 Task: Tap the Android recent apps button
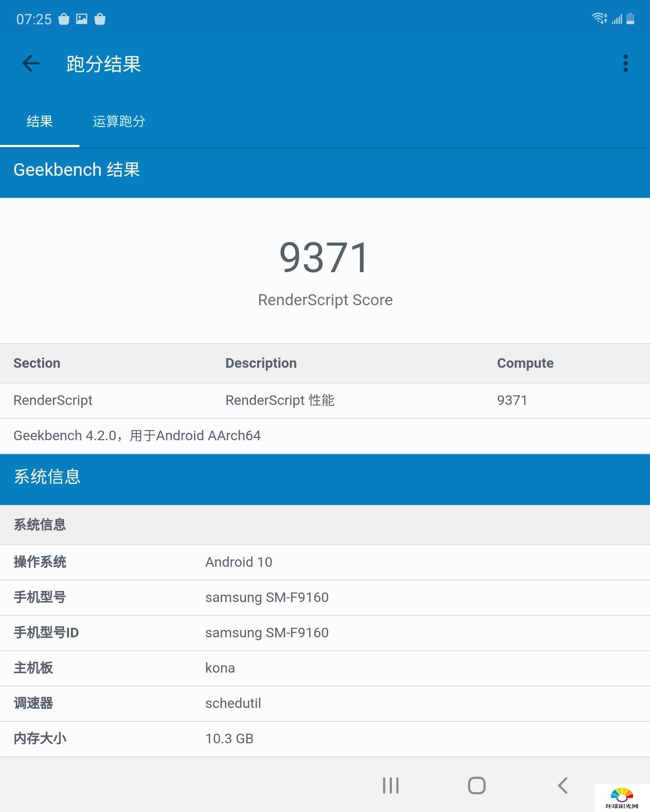(390, 786)
